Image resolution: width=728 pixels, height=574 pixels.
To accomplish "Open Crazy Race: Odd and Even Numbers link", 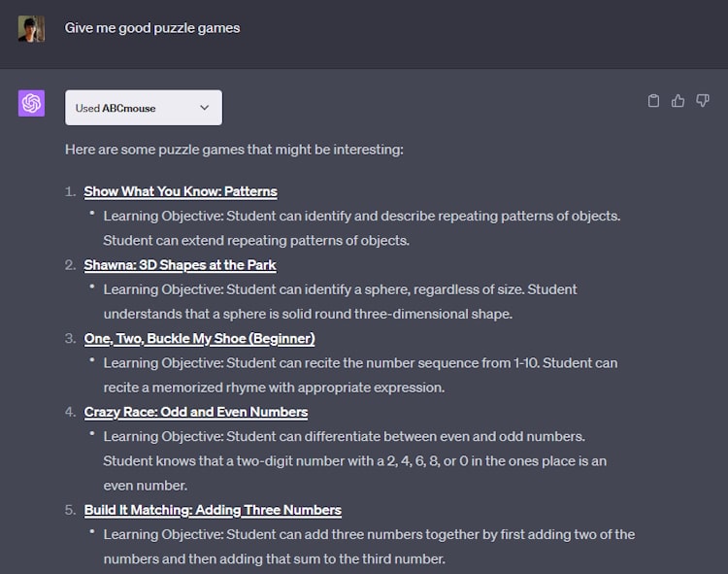I will (196, 412).
